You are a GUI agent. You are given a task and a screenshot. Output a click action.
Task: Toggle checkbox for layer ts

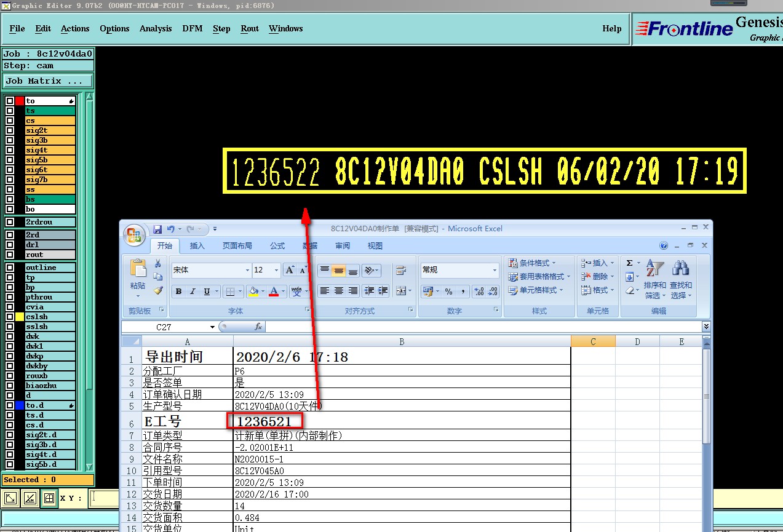(x=10, y=111)
